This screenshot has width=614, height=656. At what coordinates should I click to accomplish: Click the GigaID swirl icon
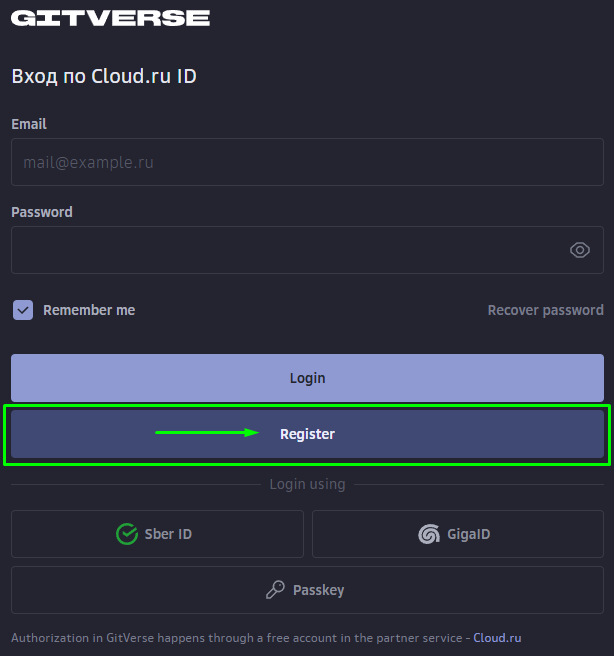(429, 534)
